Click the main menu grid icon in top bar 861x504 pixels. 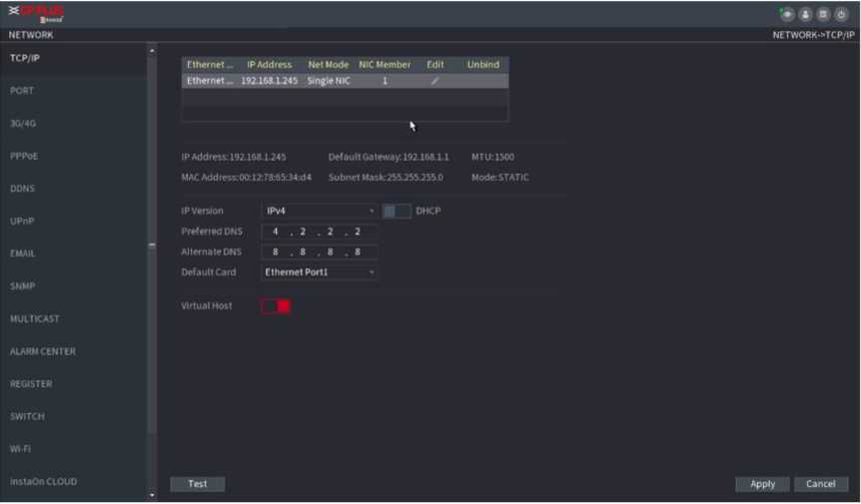coord(822,15)
